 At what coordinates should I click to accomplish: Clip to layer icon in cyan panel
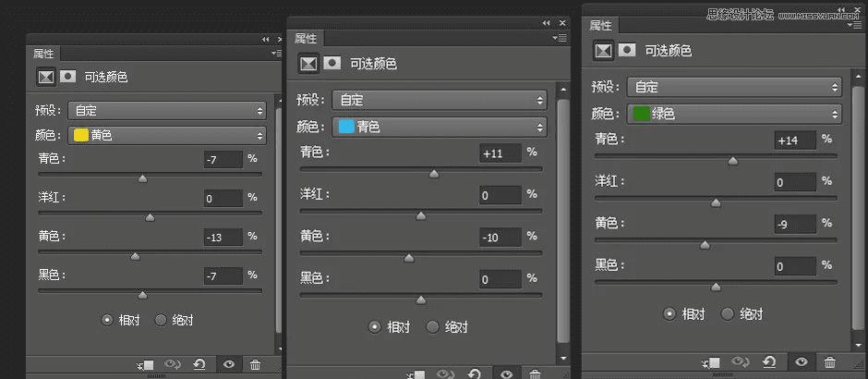(x=416, y=375)
